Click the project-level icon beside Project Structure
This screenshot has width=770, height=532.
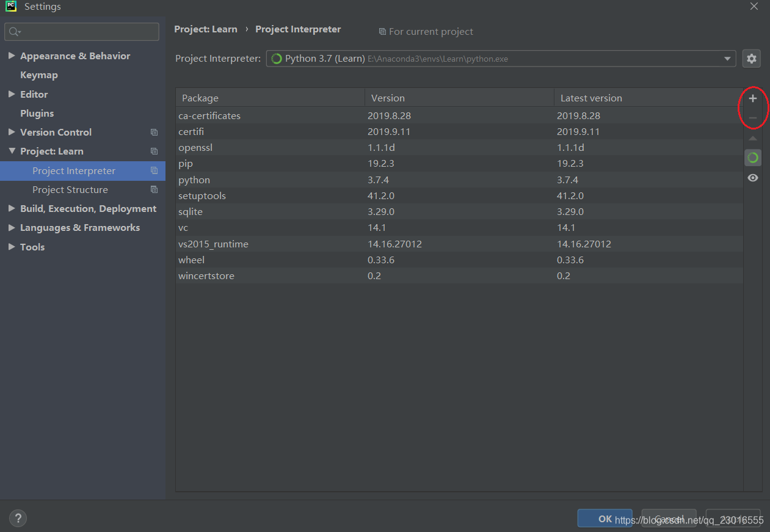(x=154, y=190)
